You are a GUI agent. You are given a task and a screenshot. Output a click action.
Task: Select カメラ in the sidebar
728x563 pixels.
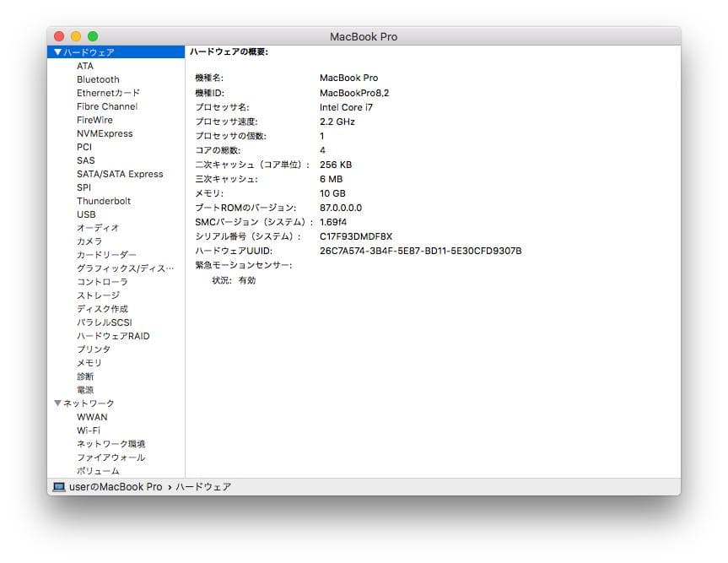click(89, 241)
